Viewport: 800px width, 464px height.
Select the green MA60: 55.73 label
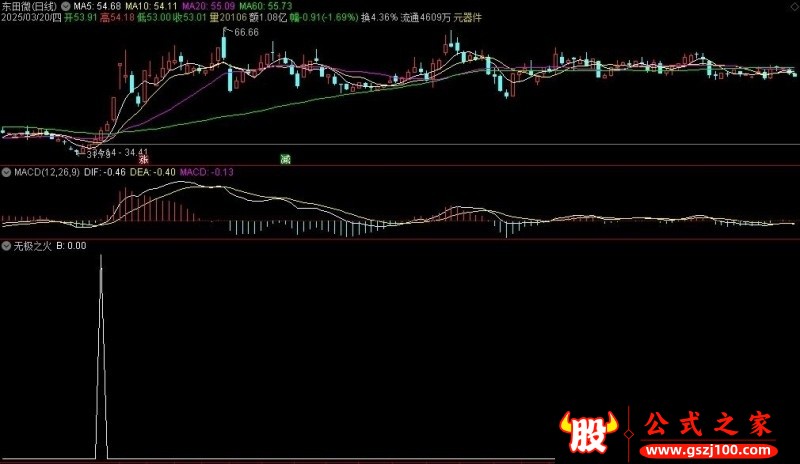click(266, 7)
